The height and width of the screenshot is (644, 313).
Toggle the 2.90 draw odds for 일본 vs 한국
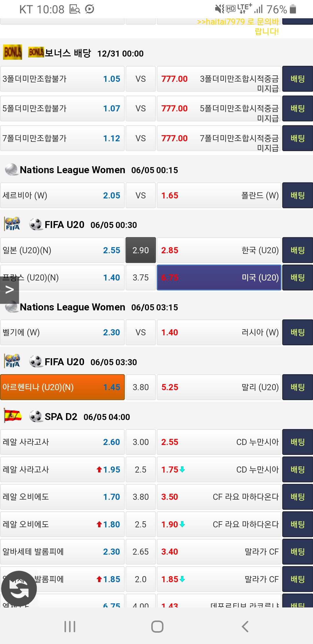click(x=141, y=250)
